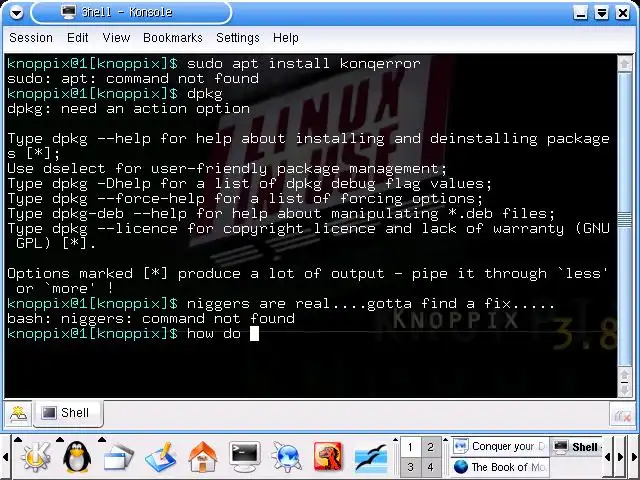
Task: Activate 'Conquer your D' taskbar entry
Action: point(500,447)
